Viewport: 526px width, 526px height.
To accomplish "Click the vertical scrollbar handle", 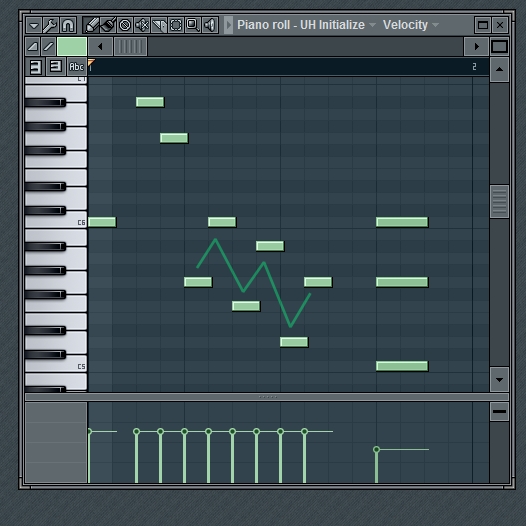I will [499, 201].
